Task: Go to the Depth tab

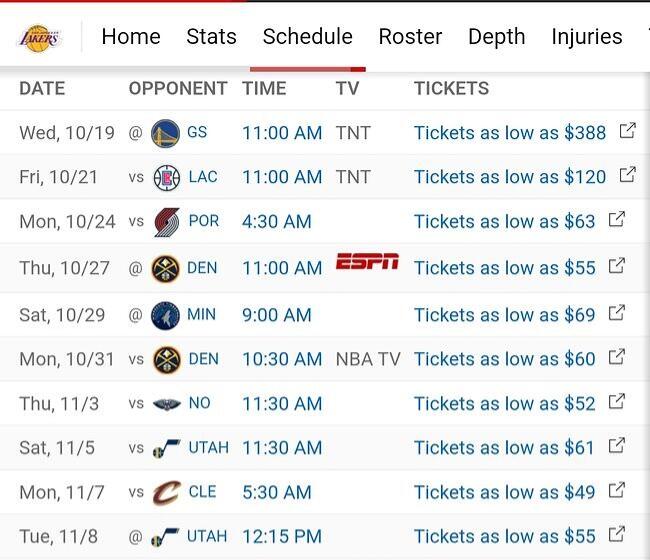Action: point(496,37)
